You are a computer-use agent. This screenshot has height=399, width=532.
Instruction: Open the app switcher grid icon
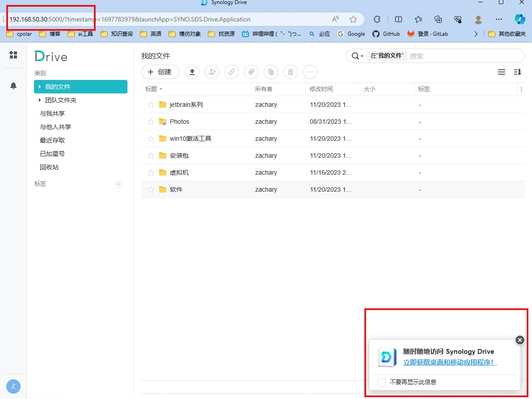13,55
